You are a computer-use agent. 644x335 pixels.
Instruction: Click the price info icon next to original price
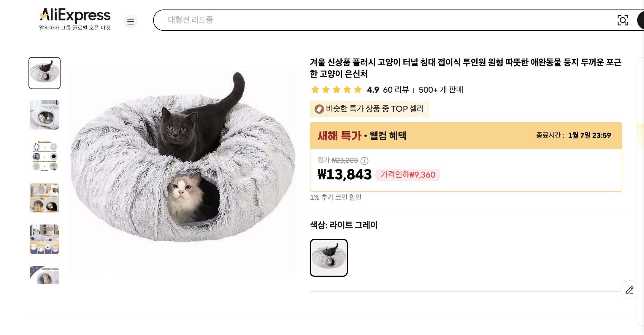pyautogui.click(x=364, y=162)
